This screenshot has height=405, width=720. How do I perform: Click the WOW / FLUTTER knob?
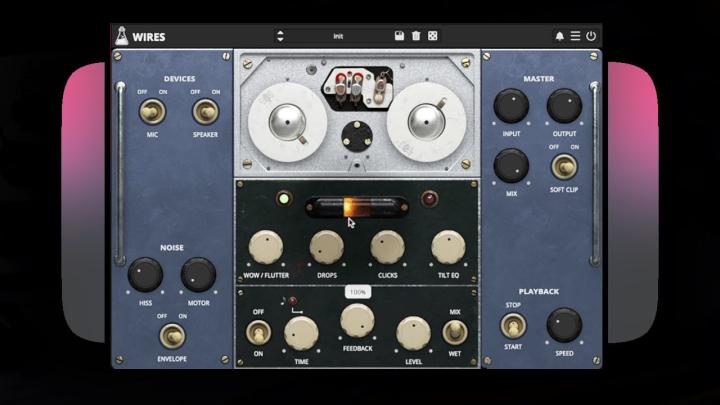pyautogui.click(x=266, y=248)
